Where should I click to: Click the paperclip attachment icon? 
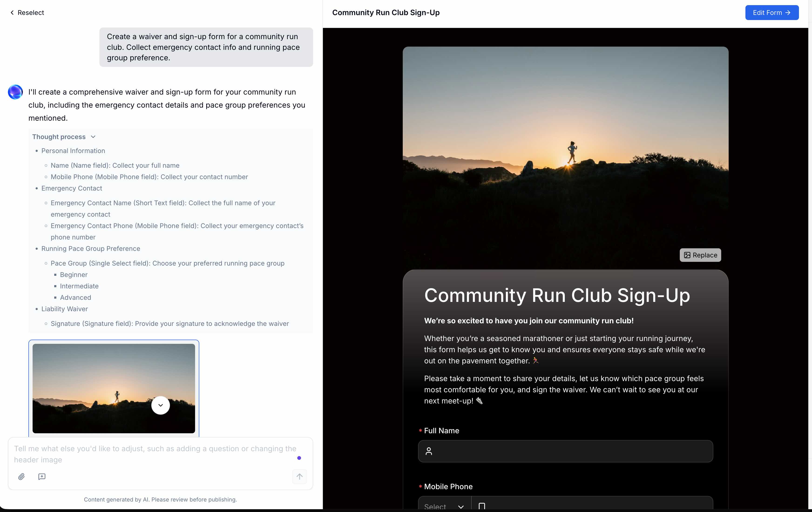(x=21, y=477)
